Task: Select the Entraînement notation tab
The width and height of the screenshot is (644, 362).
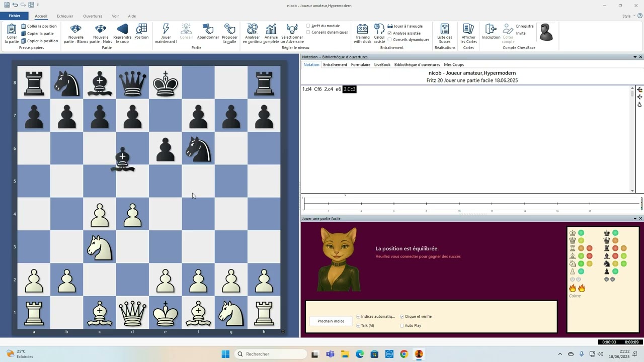Action: point(335,65)
